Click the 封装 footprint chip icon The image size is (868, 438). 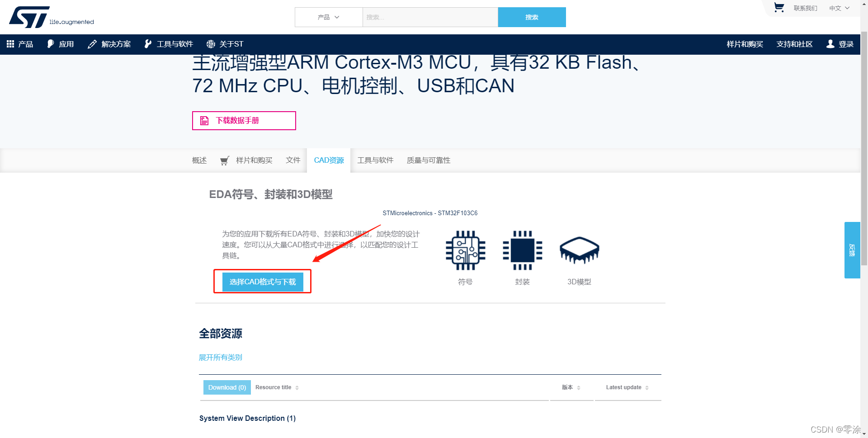522,250
